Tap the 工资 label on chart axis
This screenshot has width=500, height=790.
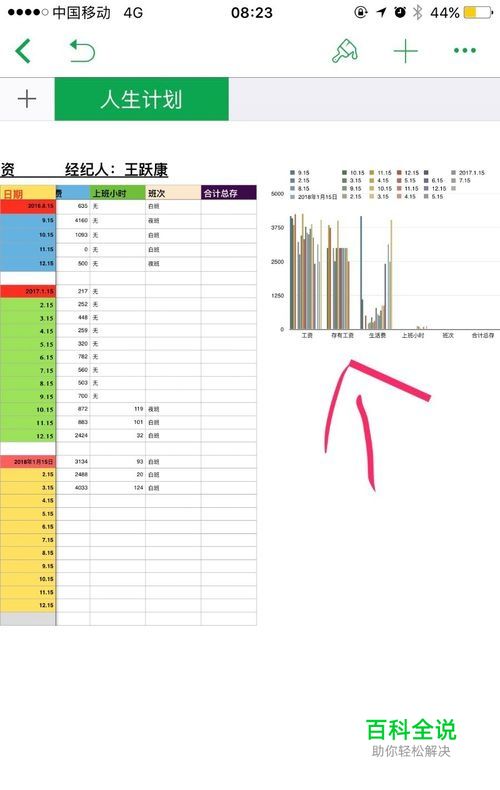(x=307, y=336)
